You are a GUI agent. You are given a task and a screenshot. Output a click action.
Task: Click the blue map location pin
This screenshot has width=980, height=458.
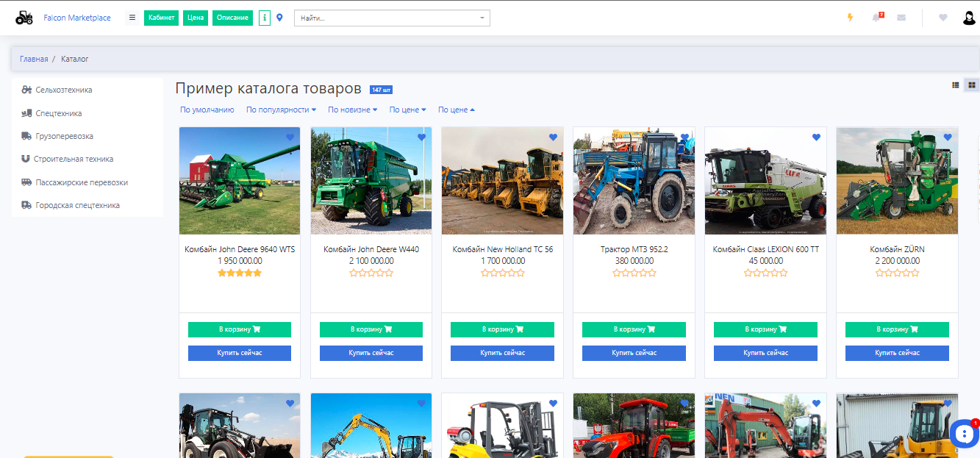279,18
